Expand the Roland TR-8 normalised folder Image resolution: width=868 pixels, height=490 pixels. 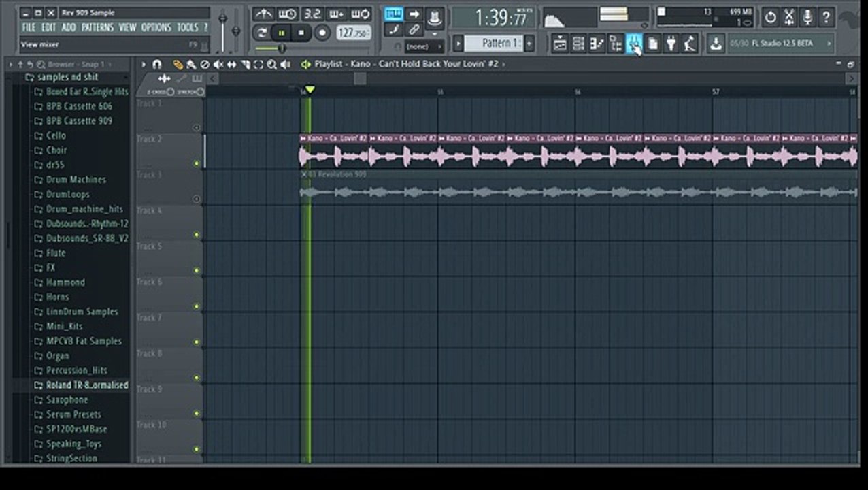pyautogui.click(x=81, y=385)
